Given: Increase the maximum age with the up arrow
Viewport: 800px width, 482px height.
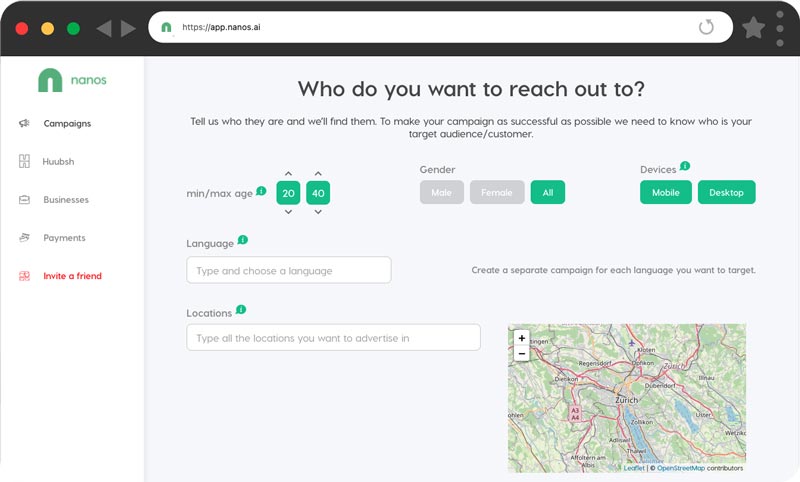Looking at the screenshot, I should point(318,173).
